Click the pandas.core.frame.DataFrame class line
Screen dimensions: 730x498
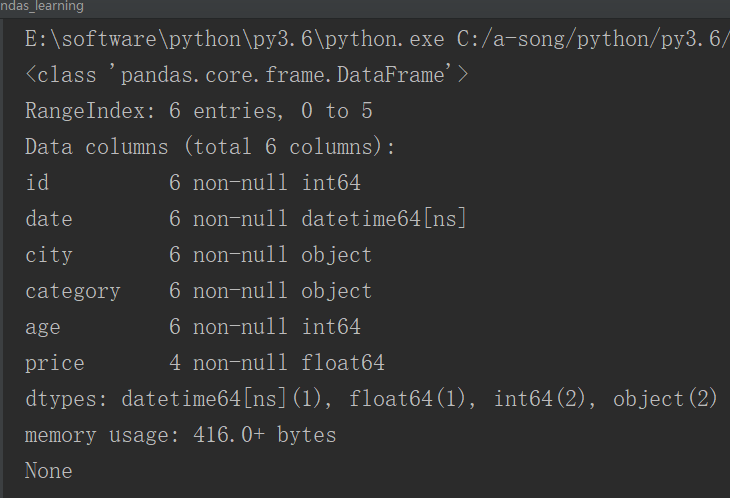point(247,75)
